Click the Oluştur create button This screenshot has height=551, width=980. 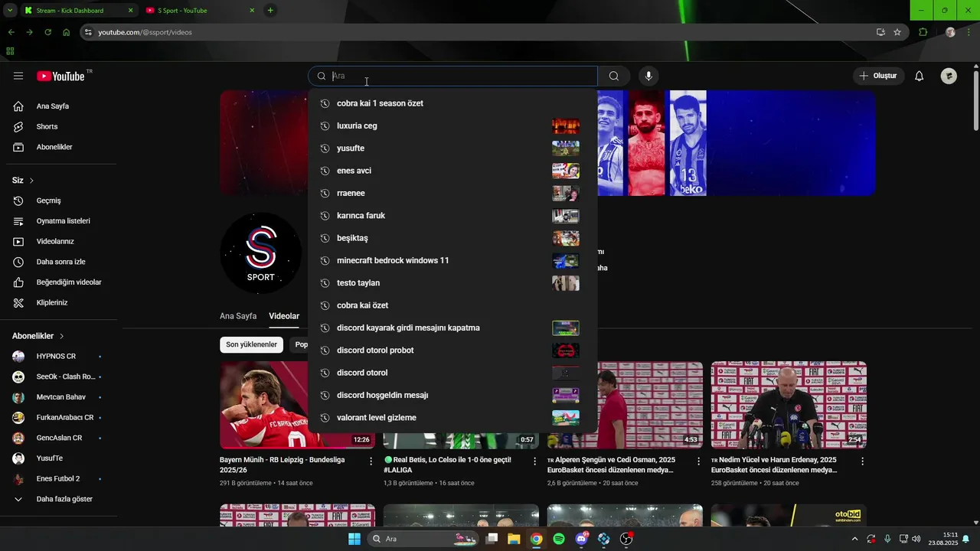point(879,76)
